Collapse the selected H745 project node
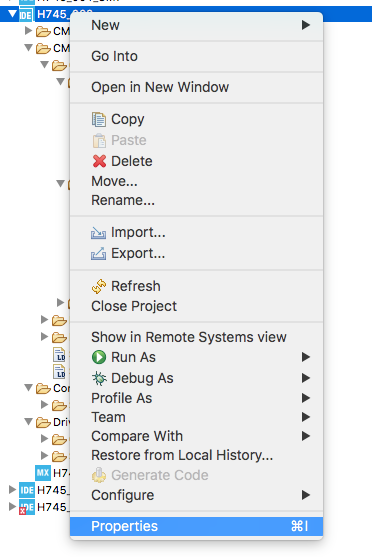374x557 pixels. tap(12, 14)
